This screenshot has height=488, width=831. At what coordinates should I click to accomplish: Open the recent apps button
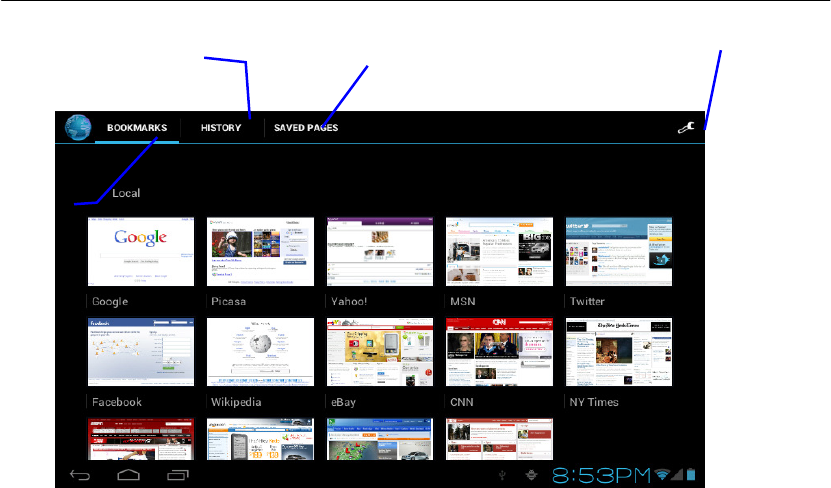[x=178, y=475]
